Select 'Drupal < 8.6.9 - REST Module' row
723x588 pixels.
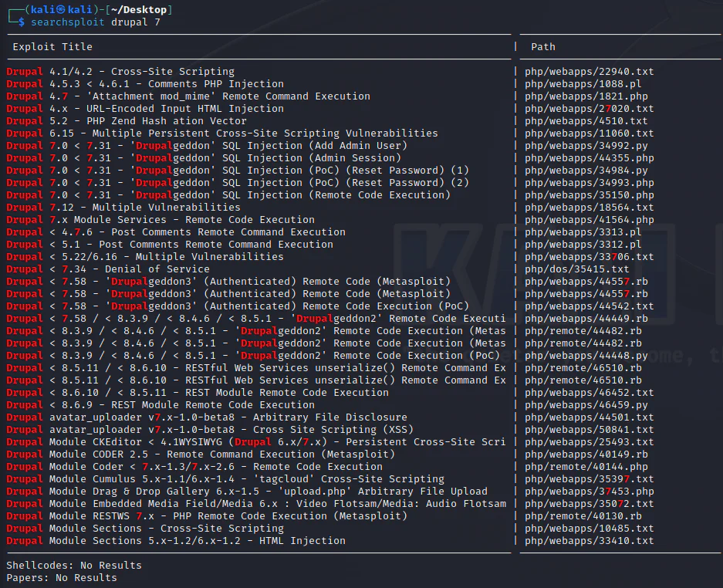click(x=160, y=405)
